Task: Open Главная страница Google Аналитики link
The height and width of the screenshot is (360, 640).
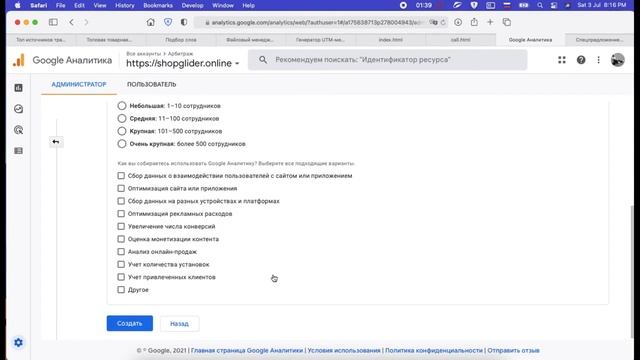Action: (247, 350)
